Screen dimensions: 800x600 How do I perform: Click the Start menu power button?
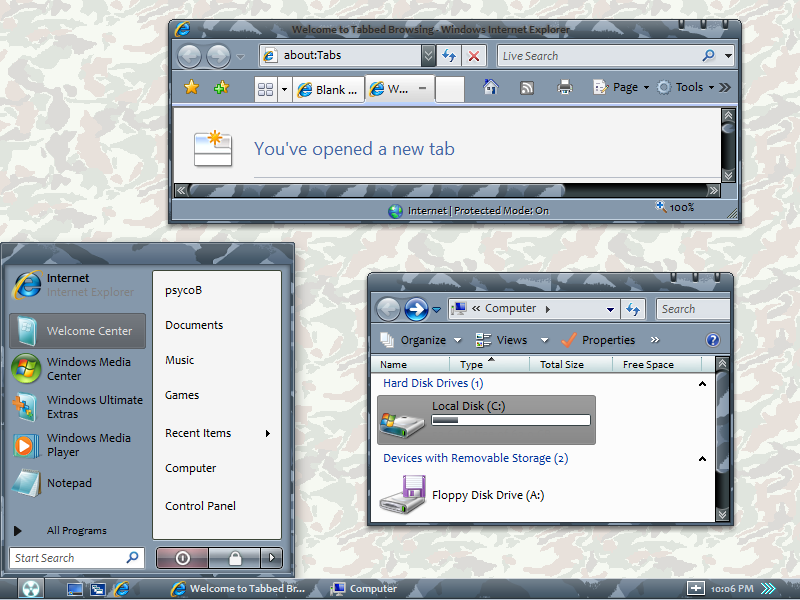pos(183,558)
